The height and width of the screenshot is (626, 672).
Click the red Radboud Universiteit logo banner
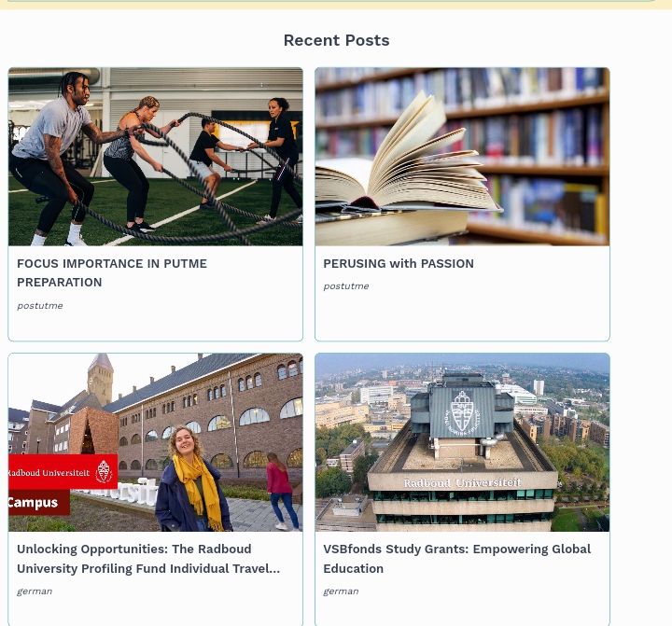[63, 472]
